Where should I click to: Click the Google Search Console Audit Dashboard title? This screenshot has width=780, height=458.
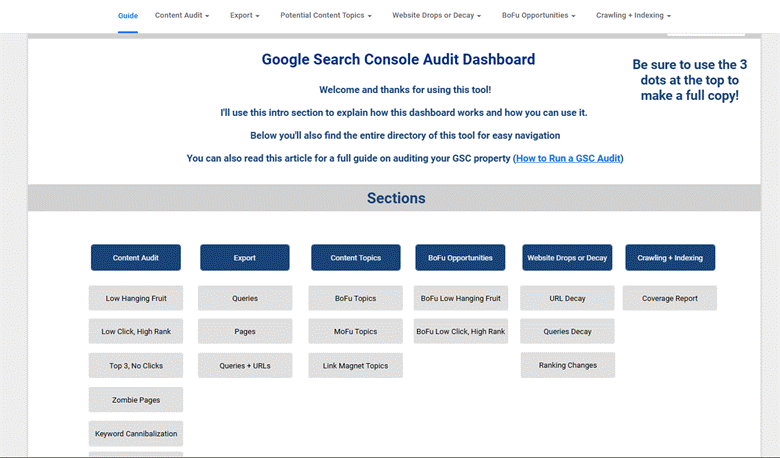pos(398,59)
